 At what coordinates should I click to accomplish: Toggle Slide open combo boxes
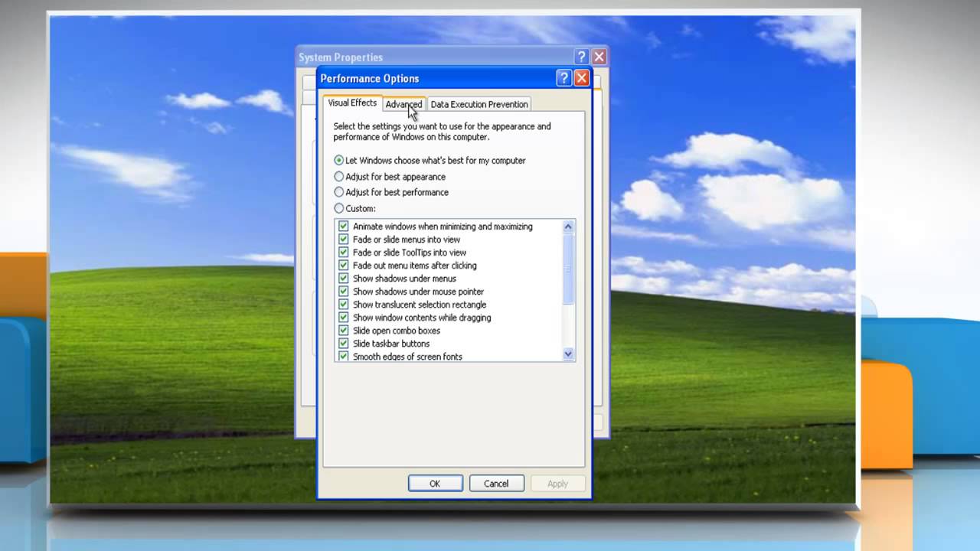343,331
